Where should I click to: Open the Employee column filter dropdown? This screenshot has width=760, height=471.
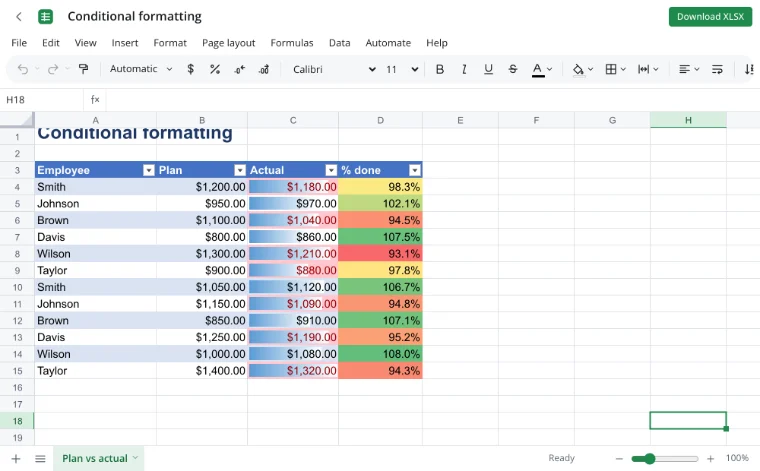(149, 170)
